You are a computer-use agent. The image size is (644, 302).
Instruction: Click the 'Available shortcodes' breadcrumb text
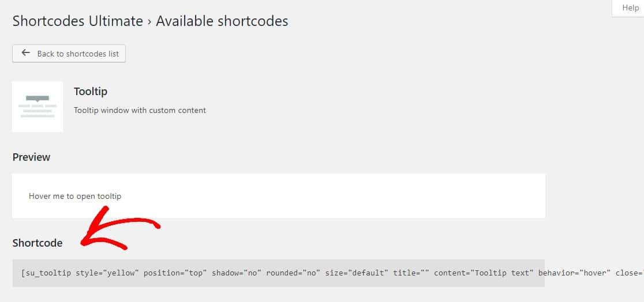(222, 21)
